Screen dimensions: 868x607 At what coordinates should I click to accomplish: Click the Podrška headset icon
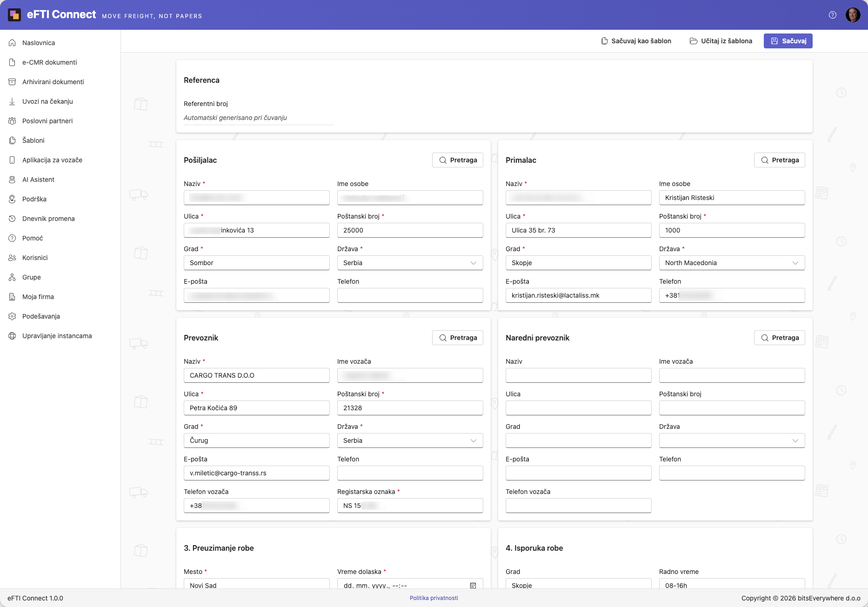coord(12,199)
